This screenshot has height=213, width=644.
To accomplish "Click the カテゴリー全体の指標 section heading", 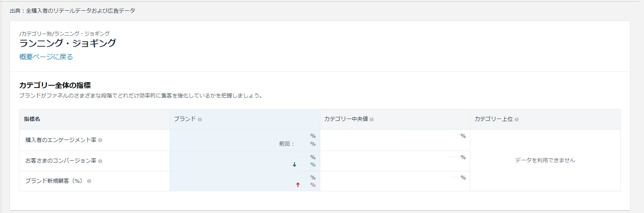I will pyautogui.click(x=55, y=85).
